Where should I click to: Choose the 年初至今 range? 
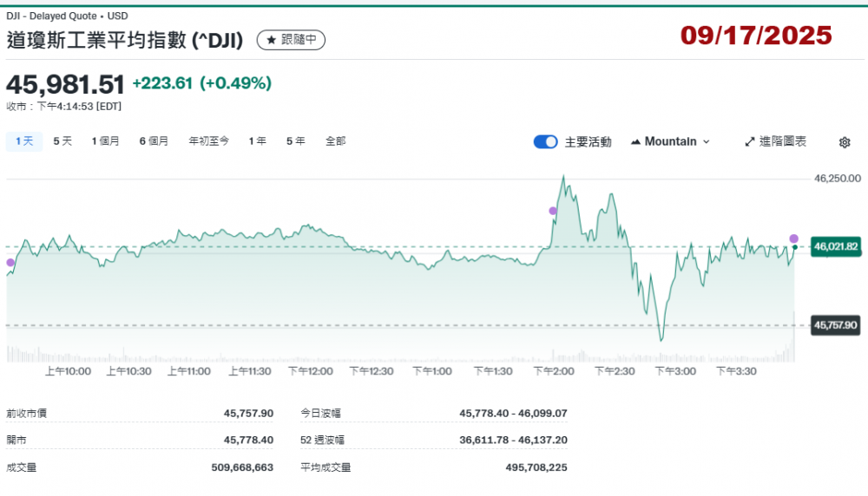[208, 141]
